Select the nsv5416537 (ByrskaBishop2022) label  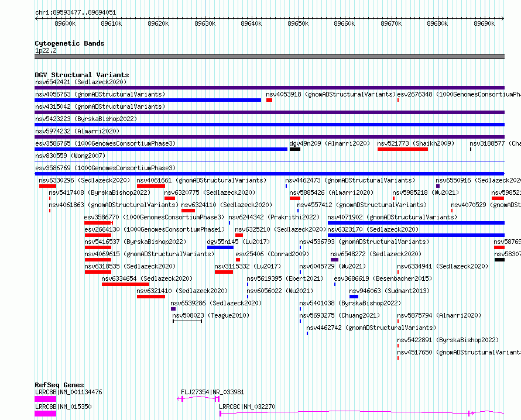tap(135, 242)
